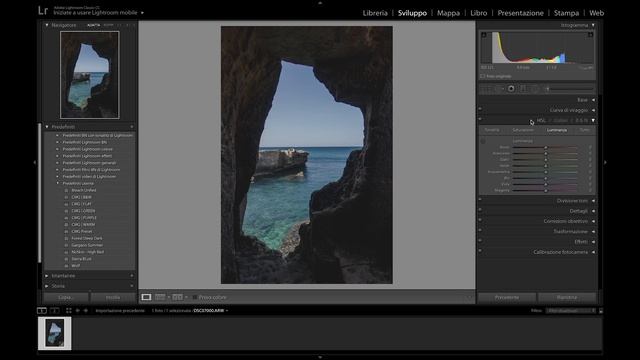Switch to the Mappa module
This screenshot has height=360, width=640.
click(448, 13)
